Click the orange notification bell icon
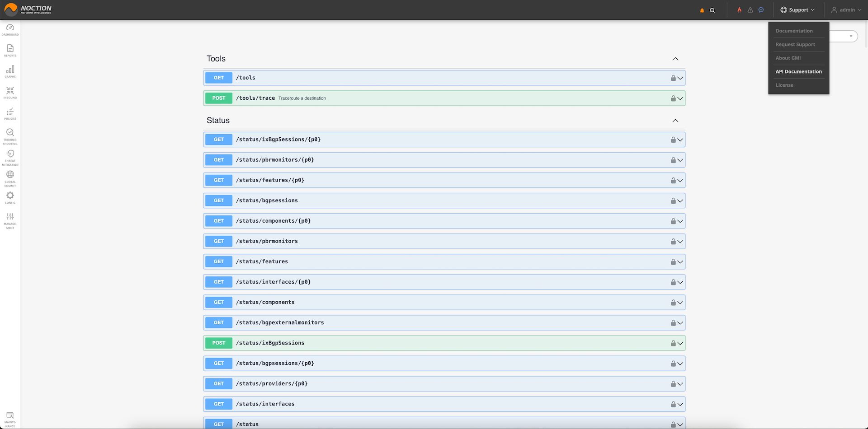Image resolution: width=868 pixels, height=429 pixels. [x=702, y=10]
